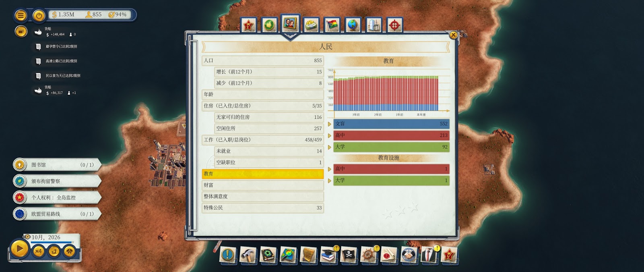The width and height of the screenshot is (644, 272).
Task: Open the suit and tie broker icon
Action: coord(429,255)
